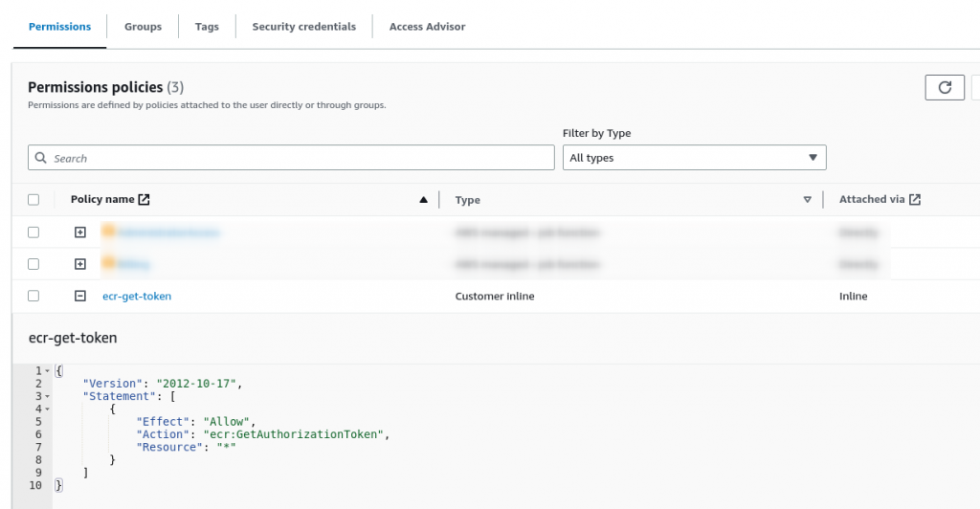Click the refresh policies icon button

coord(945,87)
